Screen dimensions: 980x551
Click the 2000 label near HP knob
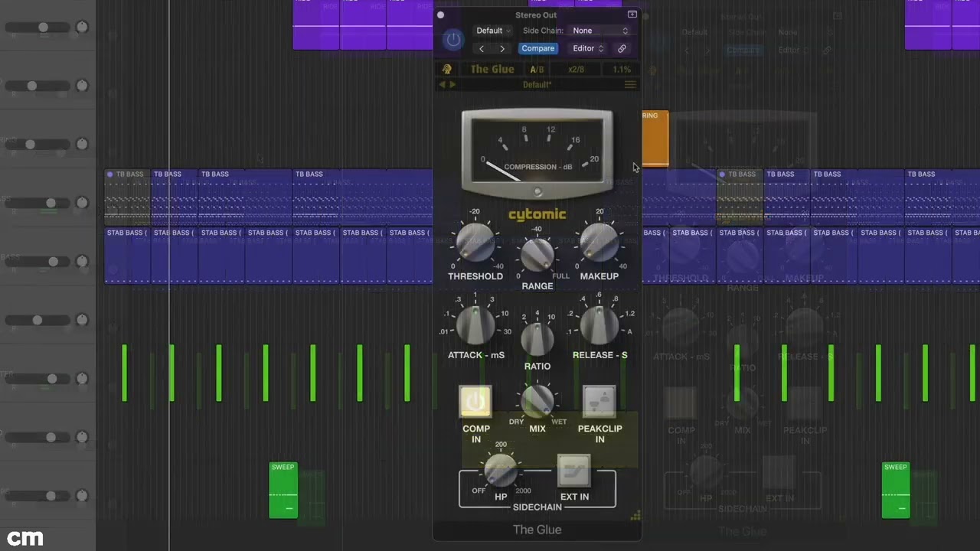(x=523, y=491)
